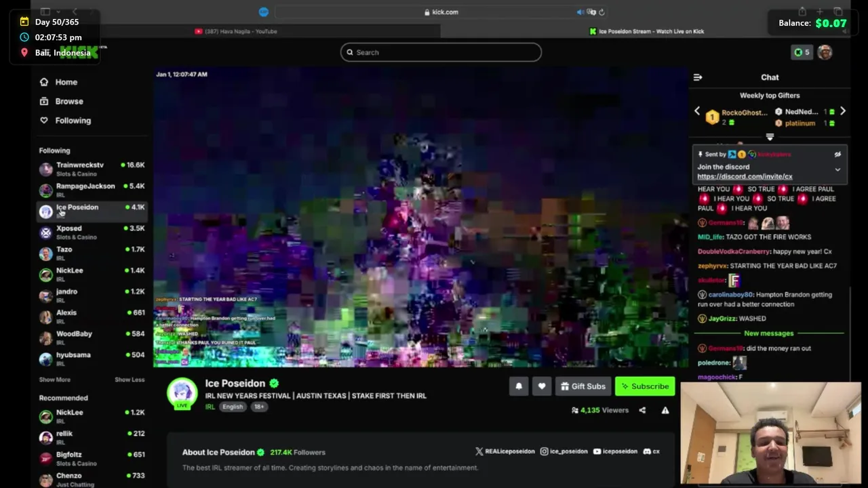
Task: Click DoubleVodkaCranberry username in chat
Action: (x=734, y=251)
